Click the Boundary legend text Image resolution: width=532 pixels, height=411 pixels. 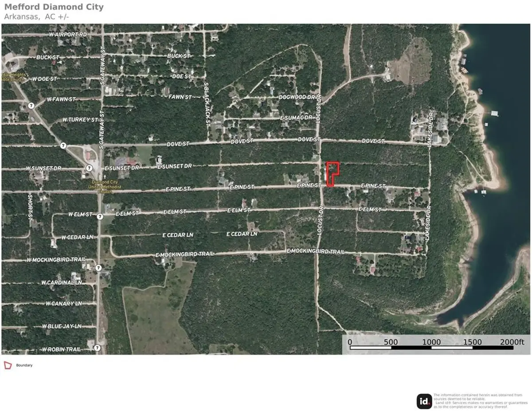click(x=24, y=365)
